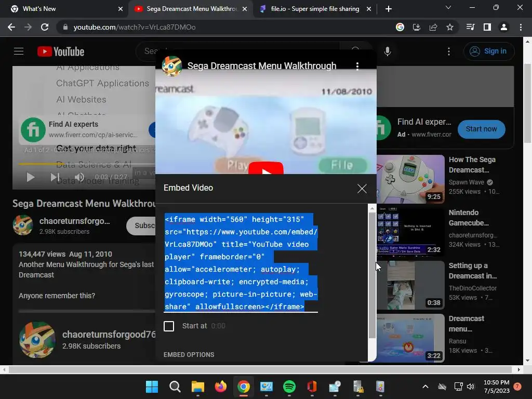
Task: Play the embed preview video
Action: (x=265, y=168)
